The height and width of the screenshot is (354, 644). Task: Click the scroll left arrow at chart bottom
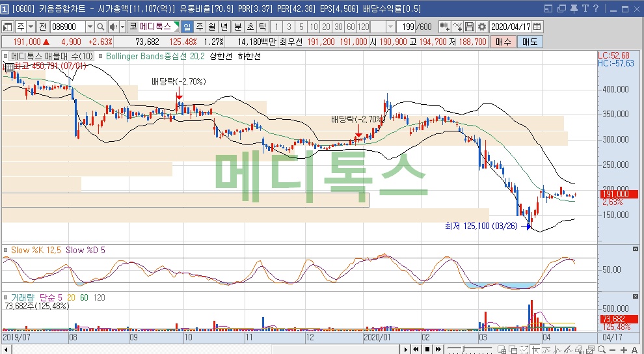coord(6,349)
